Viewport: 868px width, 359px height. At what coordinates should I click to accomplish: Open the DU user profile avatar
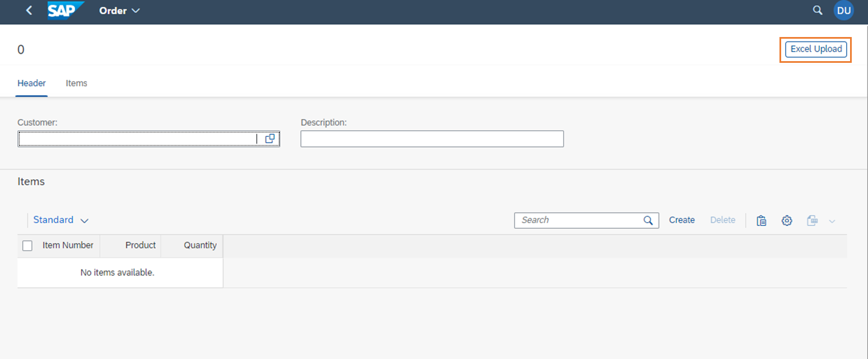[x=843, y=10]
